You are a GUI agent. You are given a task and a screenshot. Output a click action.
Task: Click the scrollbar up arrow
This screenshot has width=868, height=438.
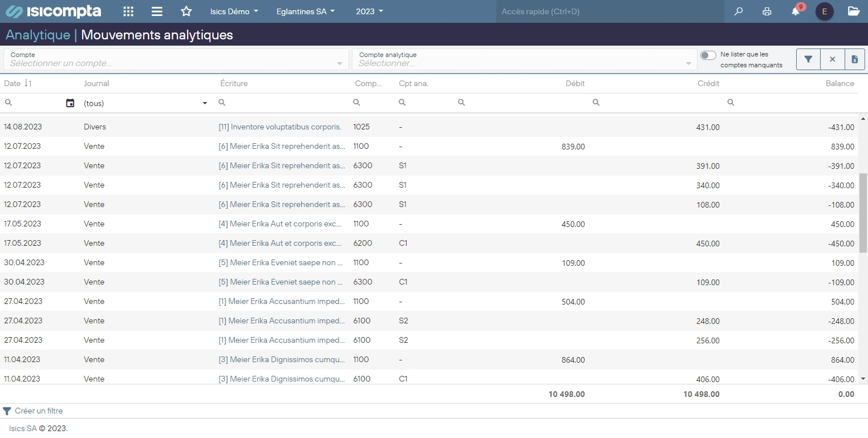click(x=863, y=119)
